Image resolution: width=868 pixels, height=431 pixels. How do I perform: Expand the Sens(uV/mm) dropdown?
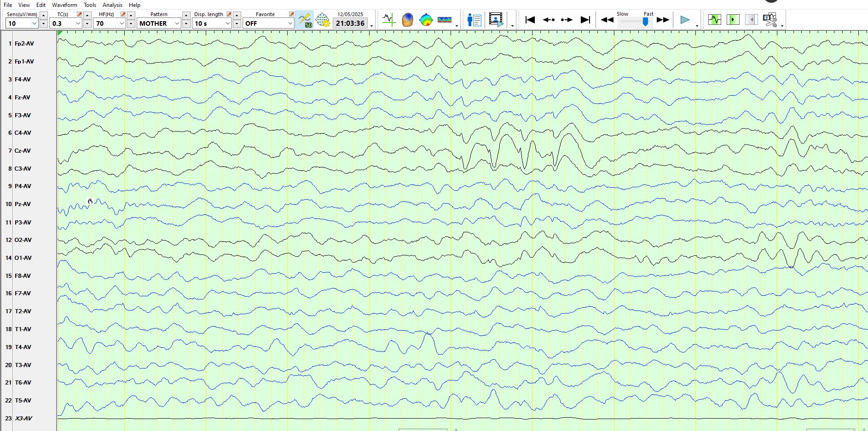[x=34, y=23]
